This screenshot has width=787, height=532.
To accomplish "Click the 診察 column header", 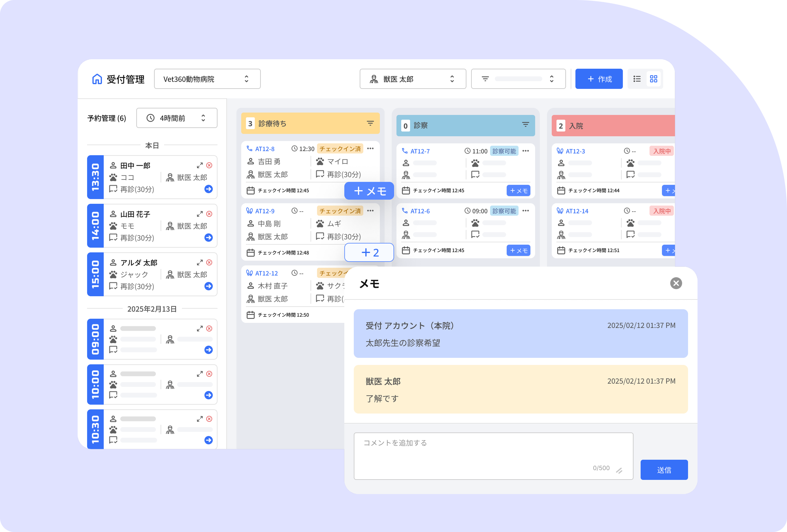I will pyautogui.click(x=465, y=126).
